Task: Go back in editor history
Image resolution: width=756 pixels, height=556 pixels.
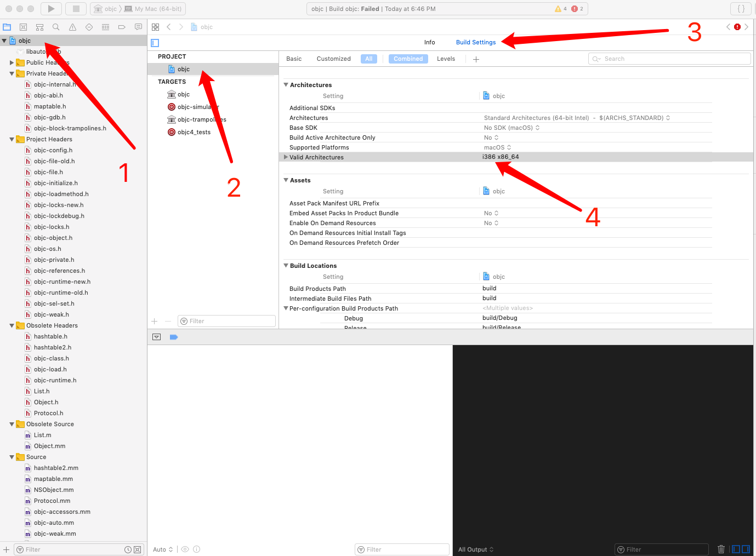Action: click(169, 27)
